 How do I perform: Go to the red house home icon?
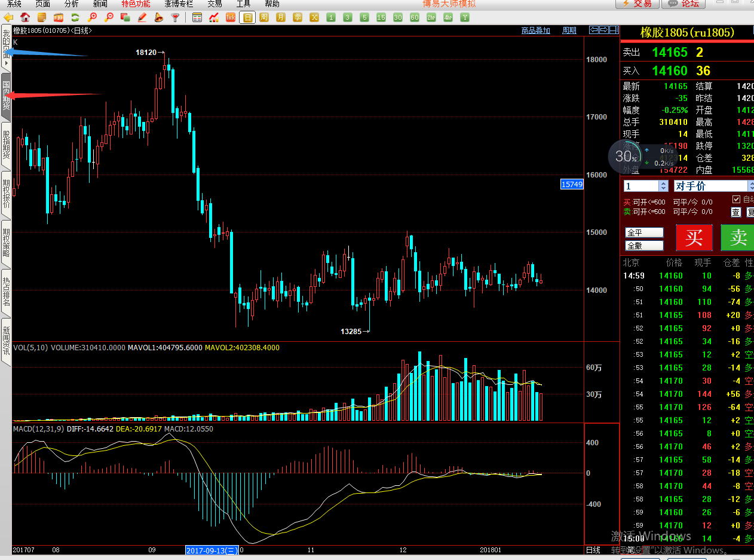tap(25, 17)
